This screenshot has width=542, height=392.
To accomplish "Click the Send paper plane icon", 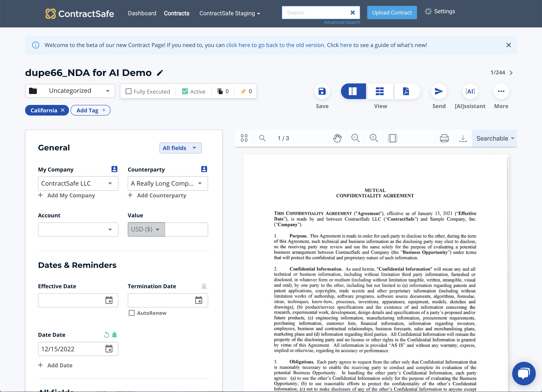I will [x=439, y=91].
